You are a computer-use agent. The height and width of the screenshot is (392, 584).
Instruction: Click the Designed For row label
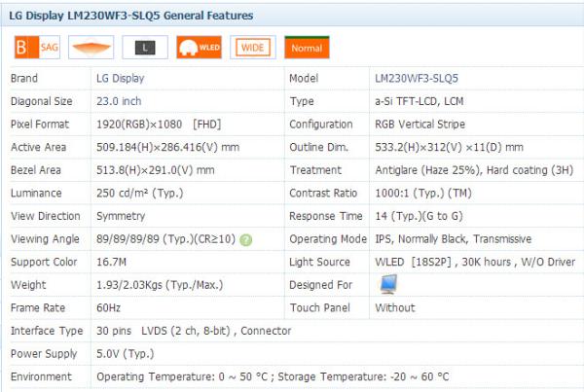320,285
